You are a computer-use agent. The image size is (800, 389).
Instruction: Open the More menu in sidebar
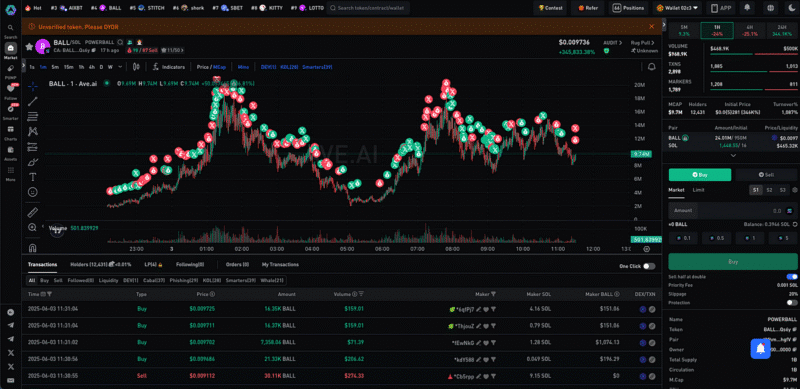[x=11, y=173]
